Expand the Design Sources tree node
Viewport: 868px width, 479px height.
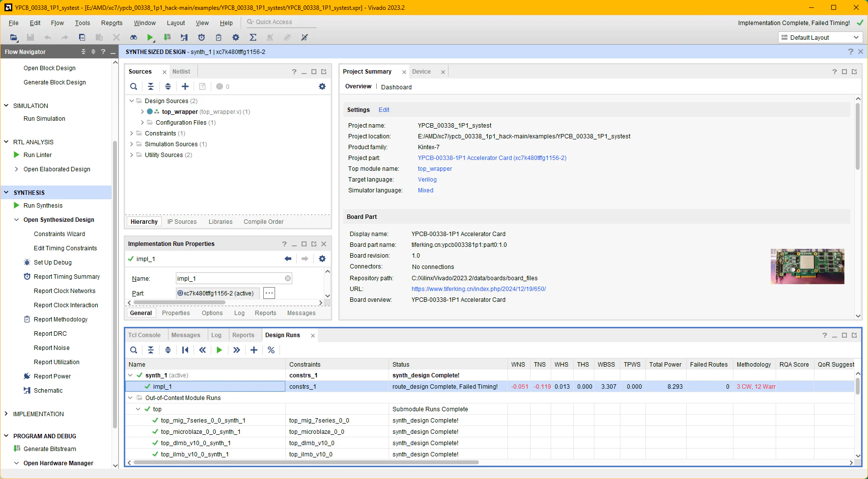132,101
